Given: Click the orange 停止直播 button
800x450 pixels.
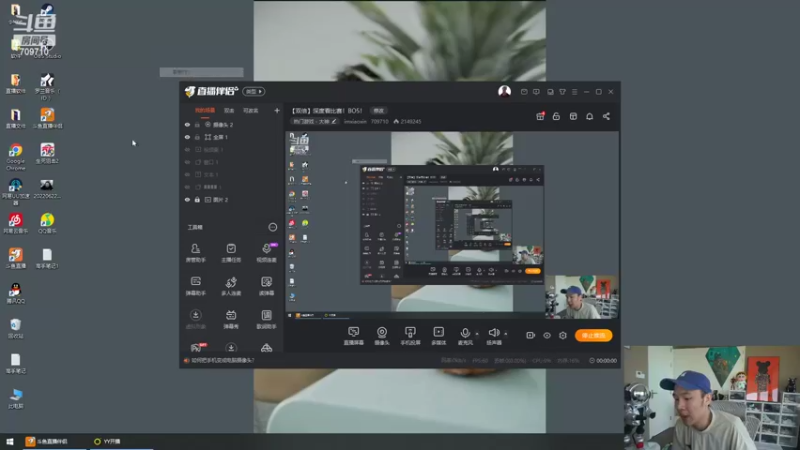Looking at the screenshot, I should point(593,335).
